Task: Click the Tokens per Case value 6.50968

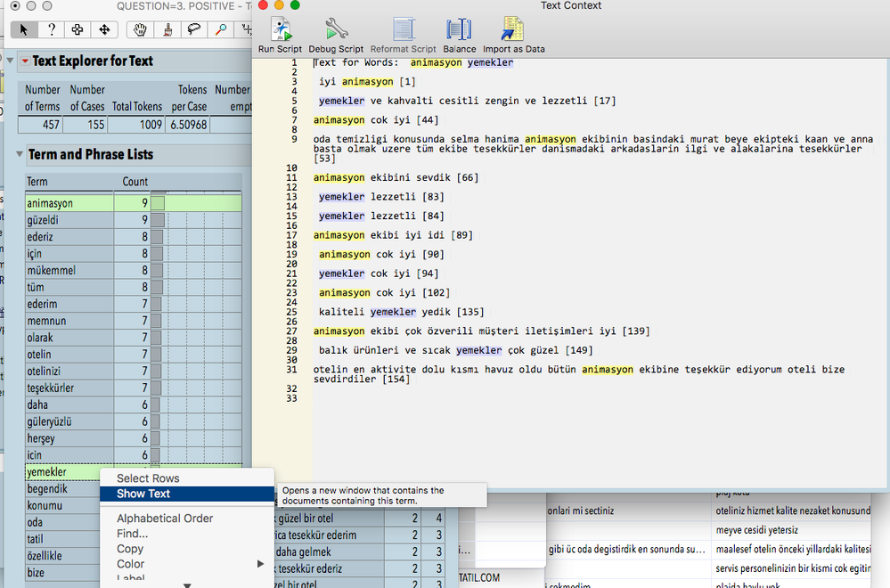Action: (x=189, y=125)
